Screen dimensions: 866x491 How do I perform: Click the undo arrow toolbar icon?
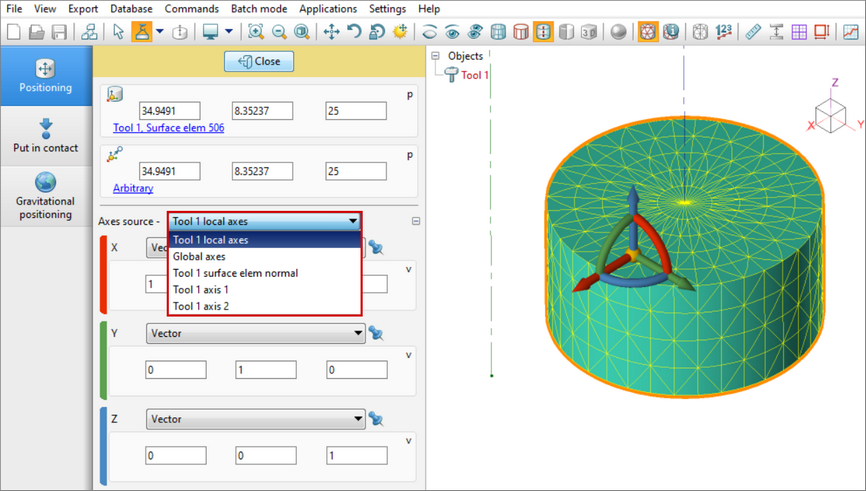coord(354,32)
